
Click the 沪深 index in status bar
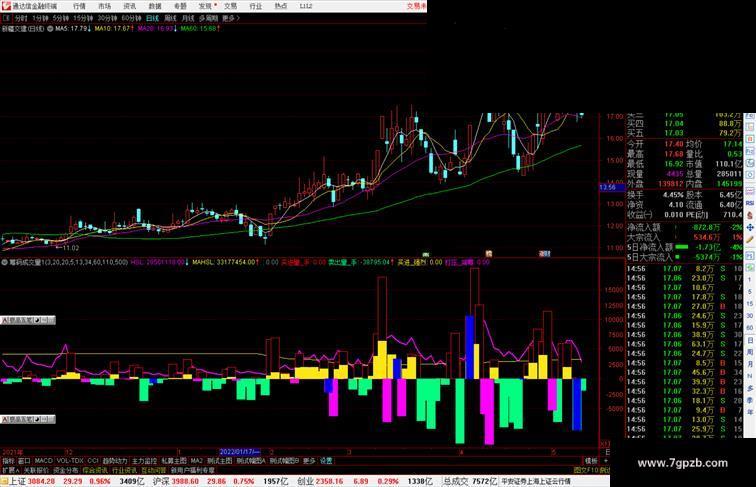pyautogui.click(x=162, y=481)
